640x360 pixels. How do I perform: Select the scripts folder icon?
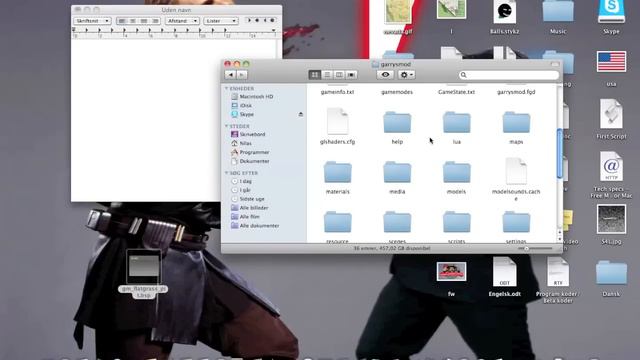tap(457, 222)
